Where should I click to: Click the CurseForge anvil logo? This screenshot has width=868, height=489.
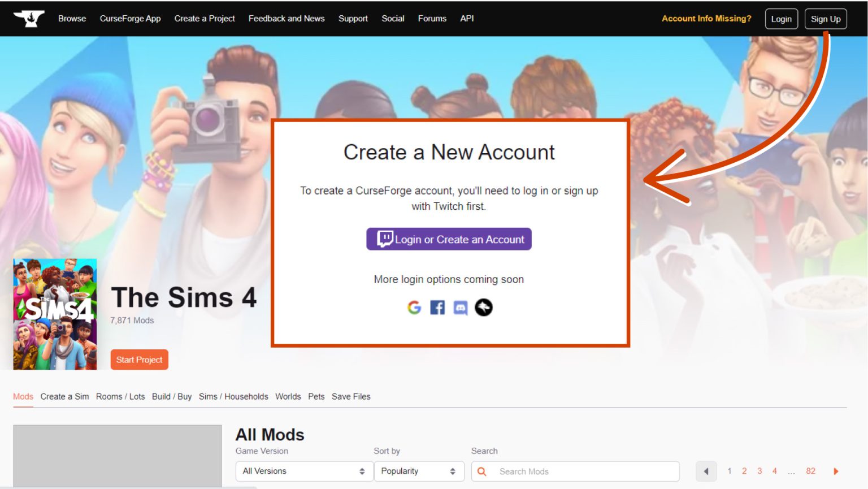click(x=28, y=18)
